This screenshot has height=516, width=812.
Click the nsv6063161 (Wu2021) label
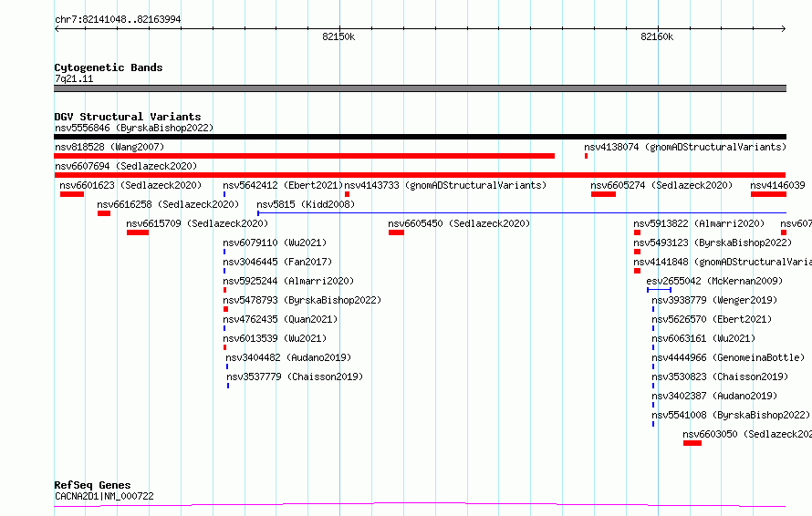point(703,338)
